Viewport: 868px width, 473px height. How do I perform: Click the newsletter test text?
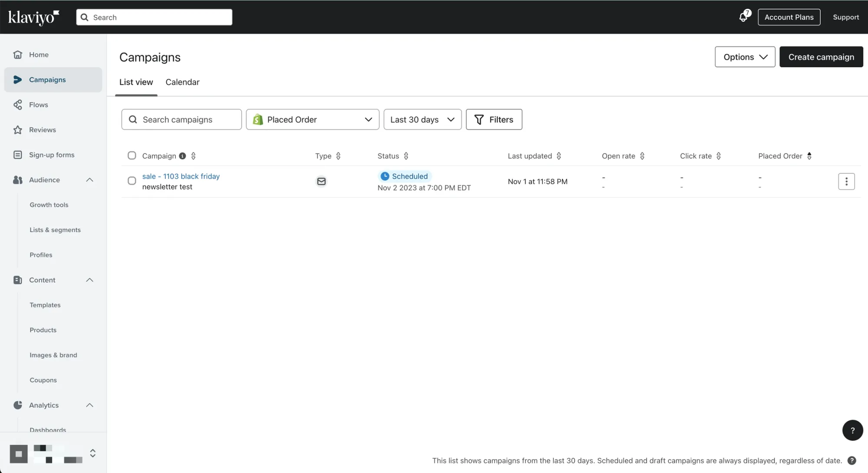[x=167, y=187]
